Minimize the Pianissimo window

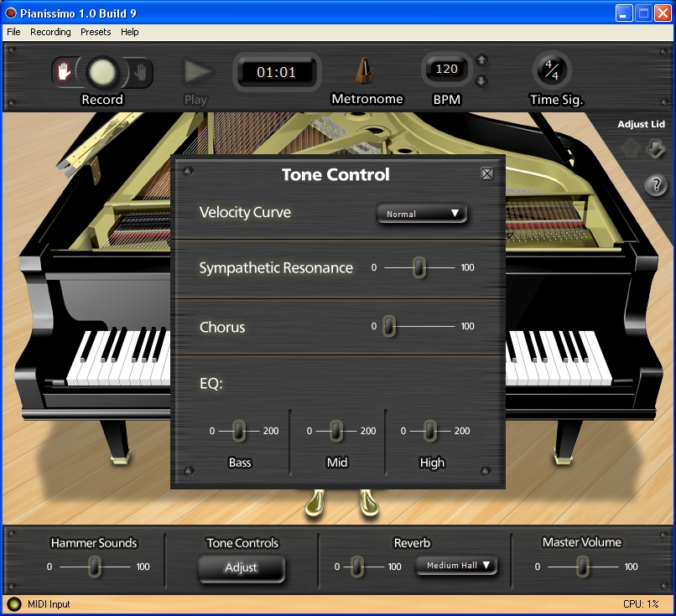[x=623, y=13]
